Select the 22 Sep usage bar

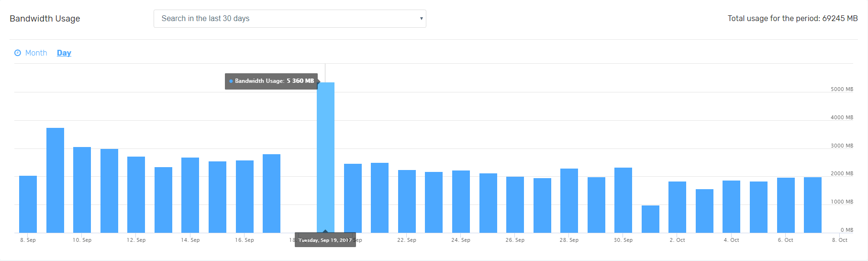[407, 202]
